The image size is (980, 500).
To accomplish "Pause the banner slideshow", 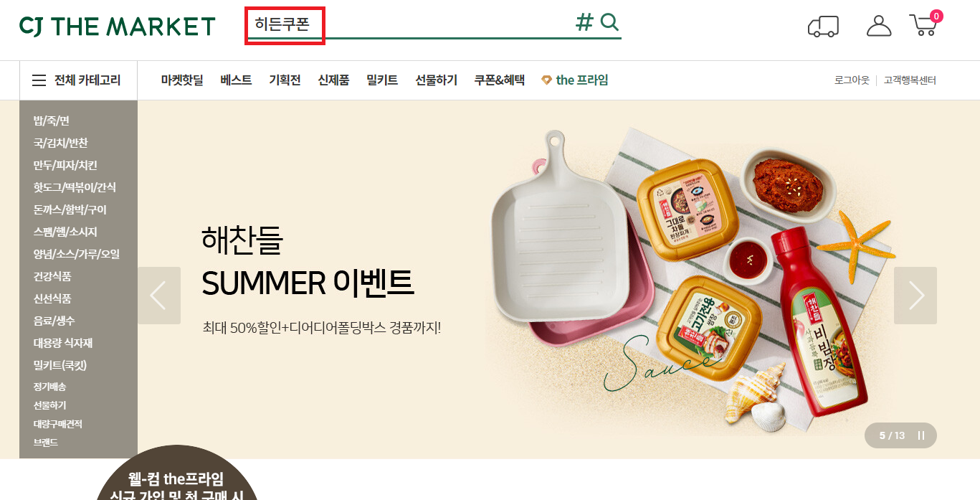I will (921, 435).
